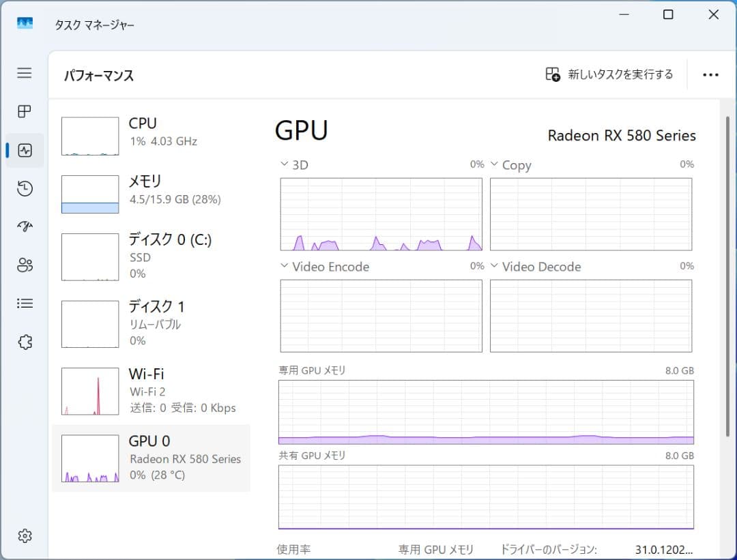Screen dimensions: 737x560
Task: Open the Details view icon
Action: [x=25, y=303]
